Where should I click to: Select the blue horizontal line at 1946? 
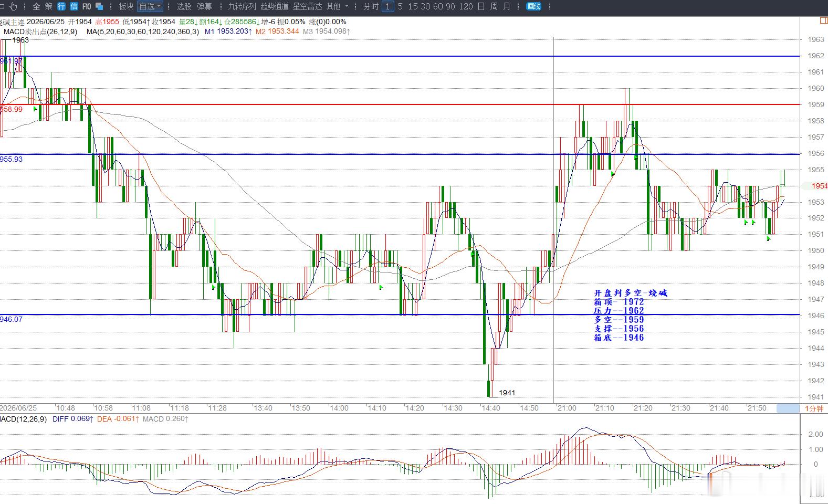tap(399, 315)
